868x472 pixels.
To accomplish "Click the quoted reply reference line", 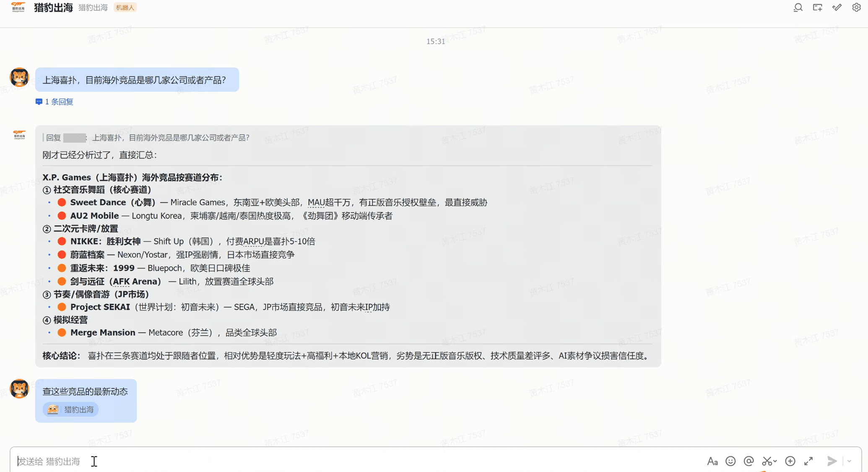I will 146,138.
